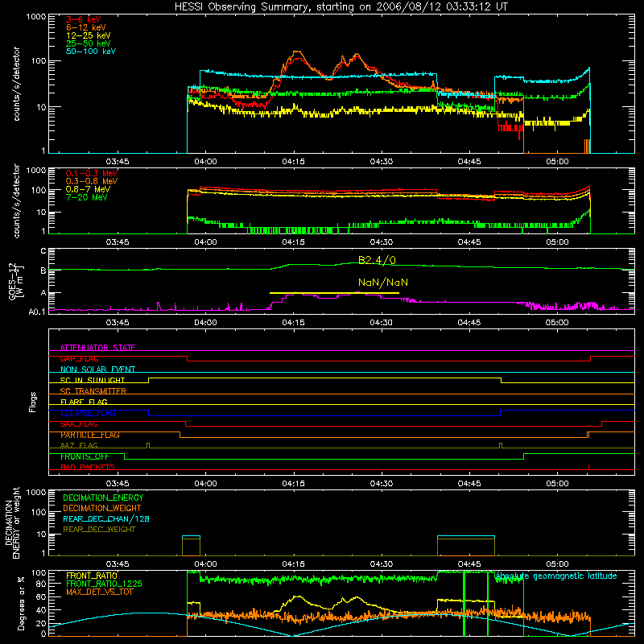Click the 7-20 MeV legend entry
Image resolution: width=644 pixels, height=644 pixels.
[87, 197]
